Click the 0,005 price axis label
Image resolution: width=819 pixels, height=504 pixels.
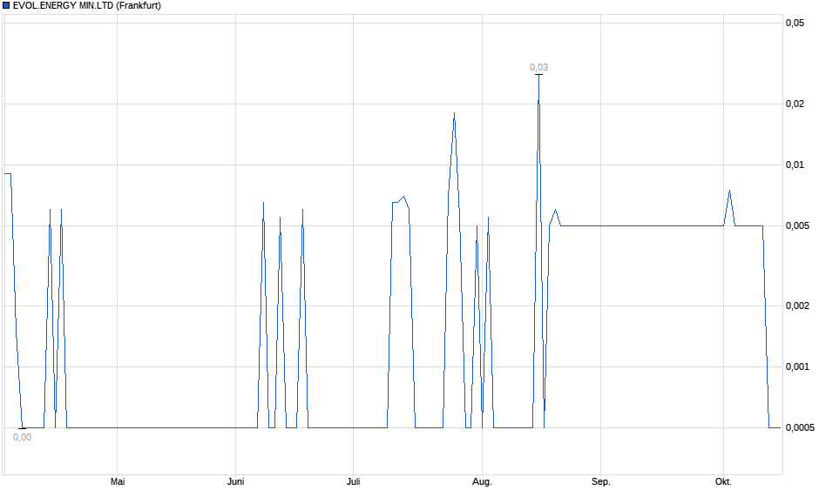(x=797, y=226)
